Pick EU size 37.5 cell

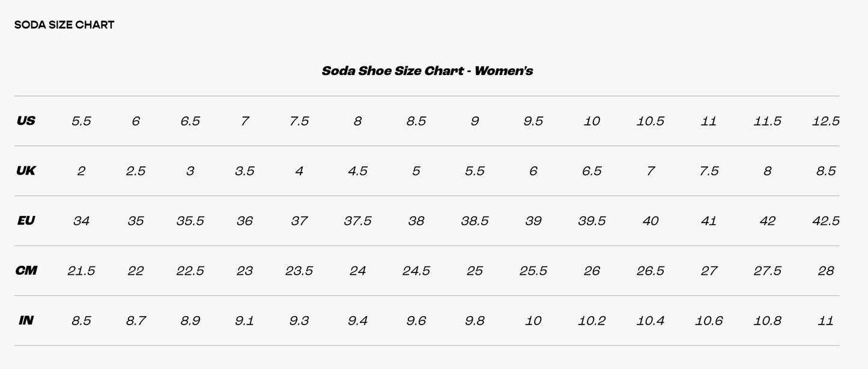[357, 221]
